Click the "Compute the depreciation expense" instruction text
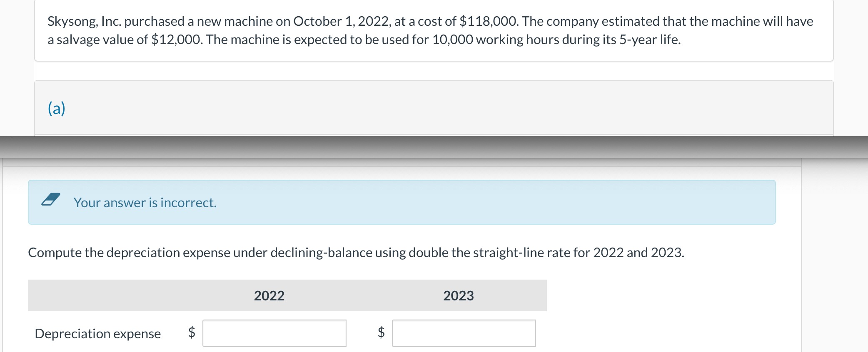The image size is (868, 352). click(x=356, y=253)
